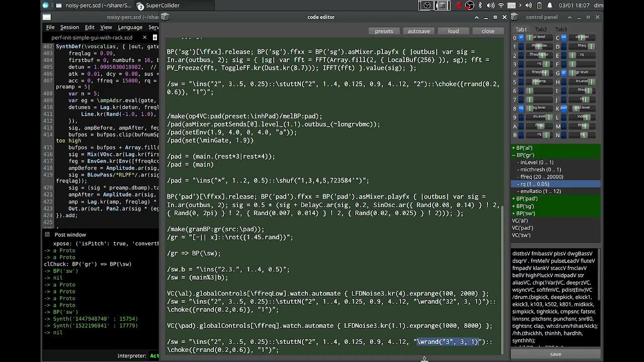Screen dimensions: 644x362
Task: Toggle the 'pad' play button in row K
Action: tap(563, 108)
